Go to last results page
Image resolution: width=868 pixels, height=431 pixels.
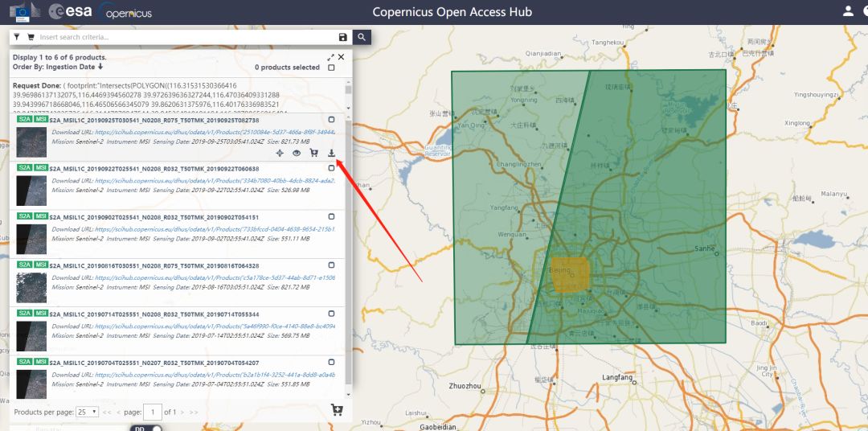tap(194, 413)
